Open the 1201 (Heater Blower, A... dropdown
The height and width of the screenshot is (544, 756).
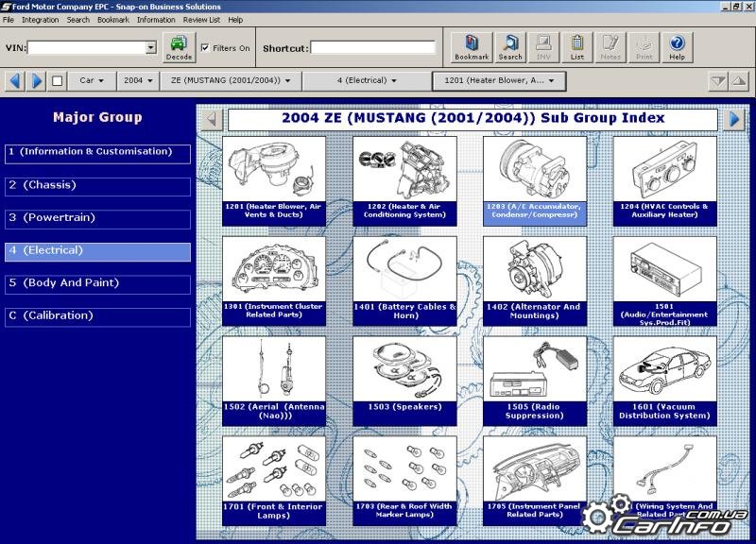pyautogui.click(x=499, y=80)
